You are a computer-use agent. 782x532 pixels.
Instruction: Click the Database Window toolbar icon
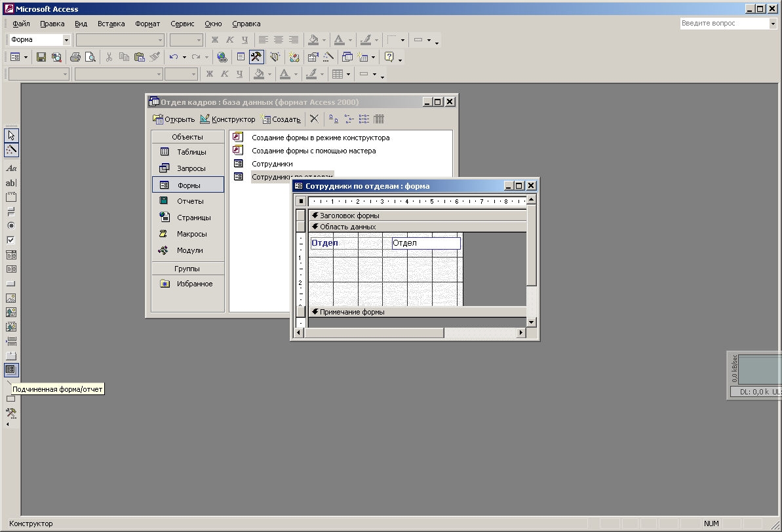tap(347, 57)
